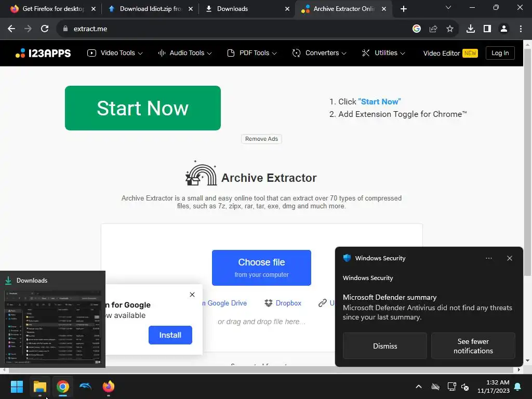Expand the Audio Tools menu

185,53
